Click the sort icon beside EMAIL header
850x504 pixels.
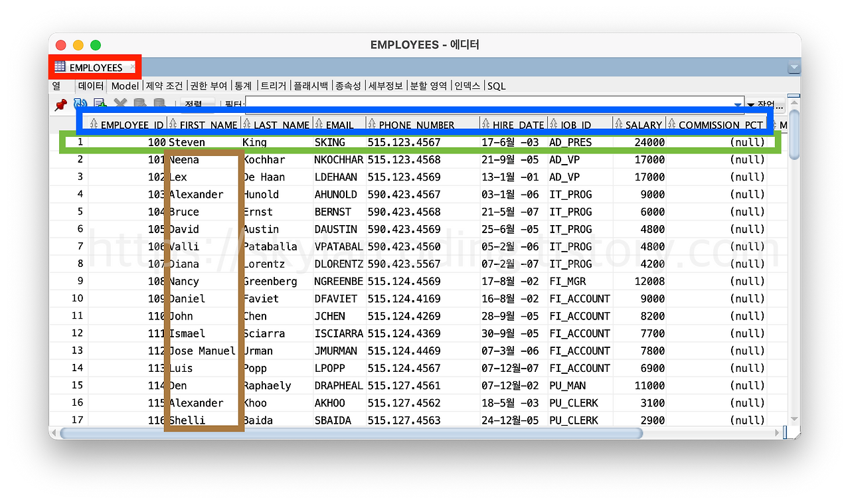317,124
